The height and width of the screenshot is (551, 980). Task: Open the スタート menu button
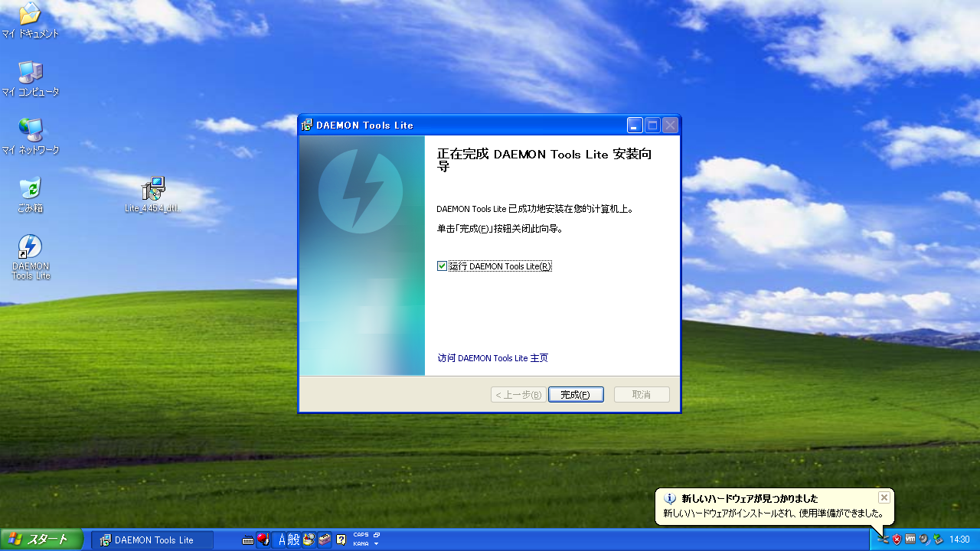coord(41,540)
